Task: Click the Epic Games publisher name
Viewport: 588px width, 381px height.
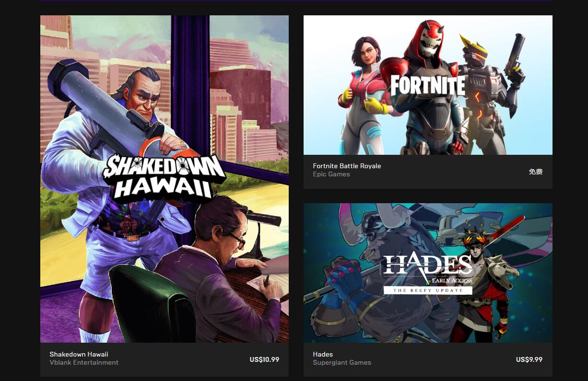Action: 331,174
